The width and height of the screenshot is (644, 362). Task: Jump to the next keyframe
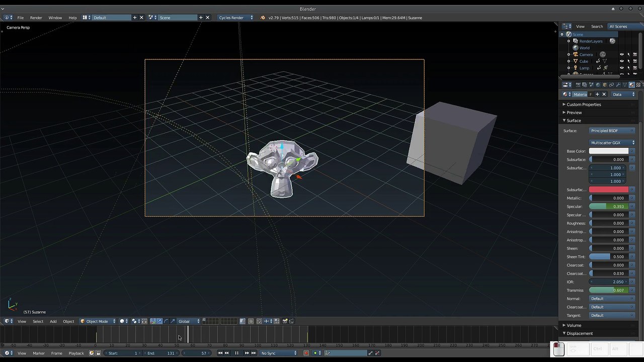pyautogui.click(x=247, y=353)
